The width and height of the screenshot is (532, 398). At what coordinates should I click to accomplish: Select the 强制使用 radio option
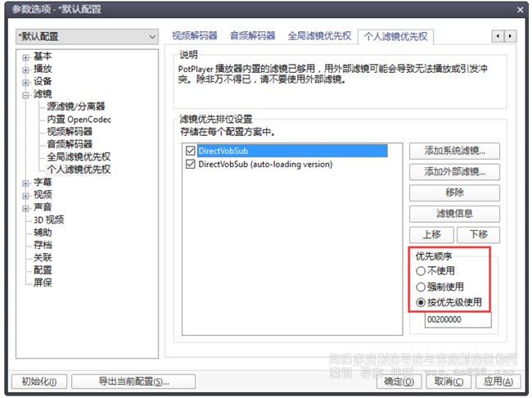(x=422, y=287)
